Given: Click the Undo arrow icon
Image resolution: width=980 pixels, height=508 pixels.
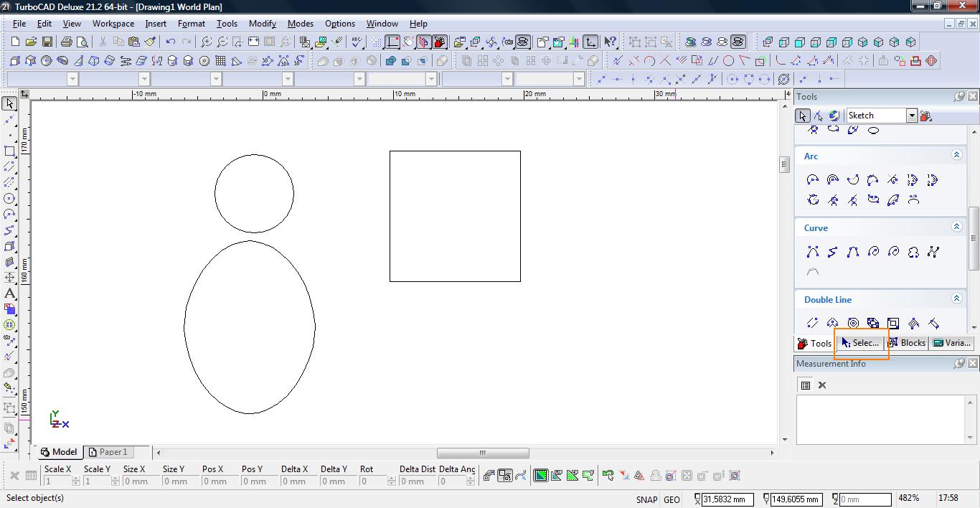Looking at the screenshot, I should [170, 42].
